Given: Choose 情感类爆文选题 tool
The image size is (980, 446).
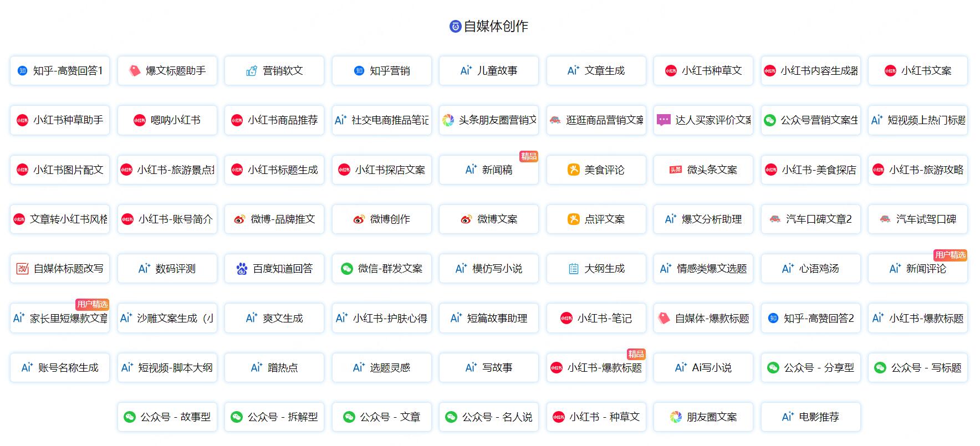Looking at the screenshot, I should (x=703, y=269).
